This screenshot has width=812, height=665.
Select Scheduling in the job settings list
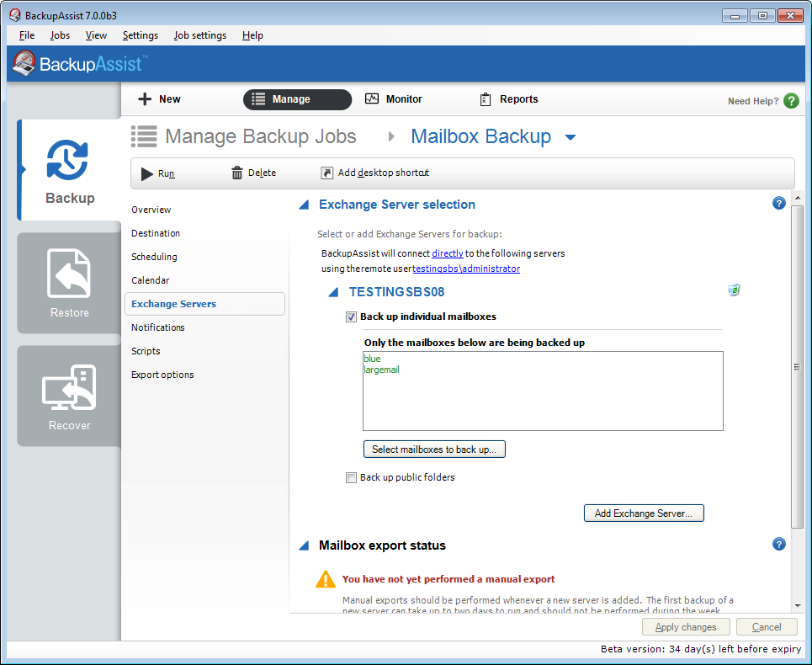click(154, 257)
